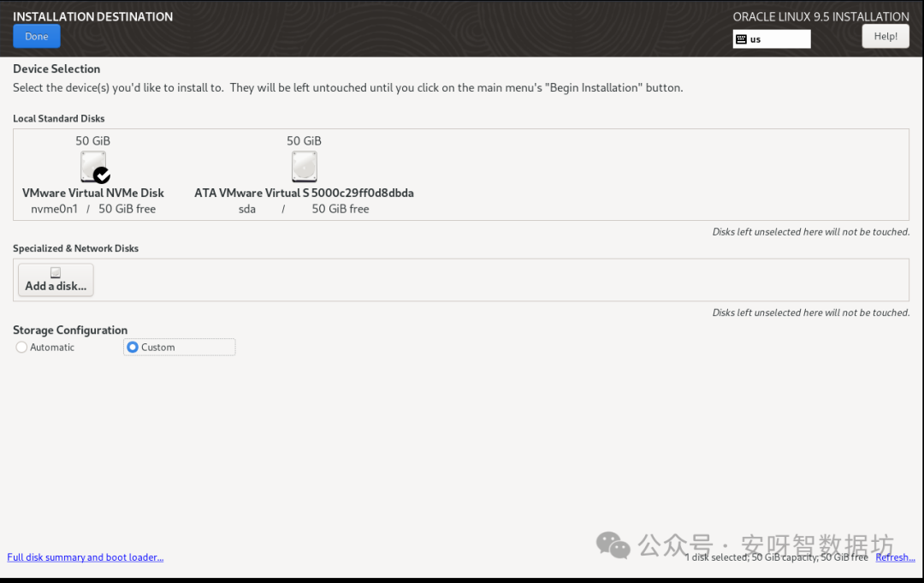Click the ATA VMware Virtual S 5000c29ff0d8dbda label
This screenshot has width=924, height=583.
[x=304, y=193]
